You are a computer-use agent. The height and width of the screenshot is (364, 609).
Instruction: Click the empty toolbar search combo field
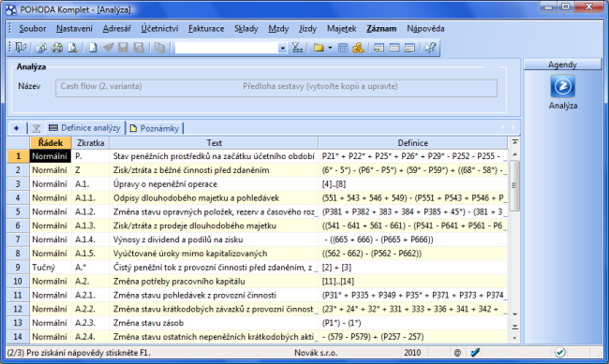pos(227,48)
